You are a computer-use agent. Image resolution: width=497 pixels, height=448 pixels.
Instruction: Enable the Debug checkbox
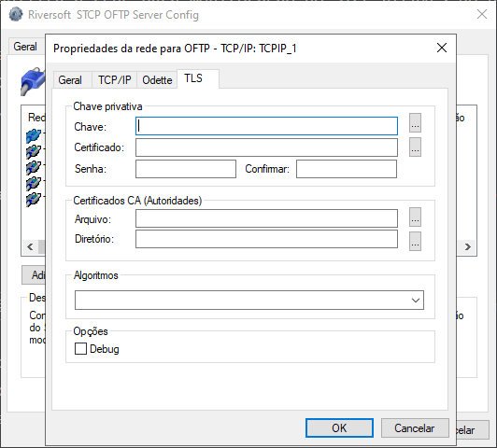(x=80, y=348)
